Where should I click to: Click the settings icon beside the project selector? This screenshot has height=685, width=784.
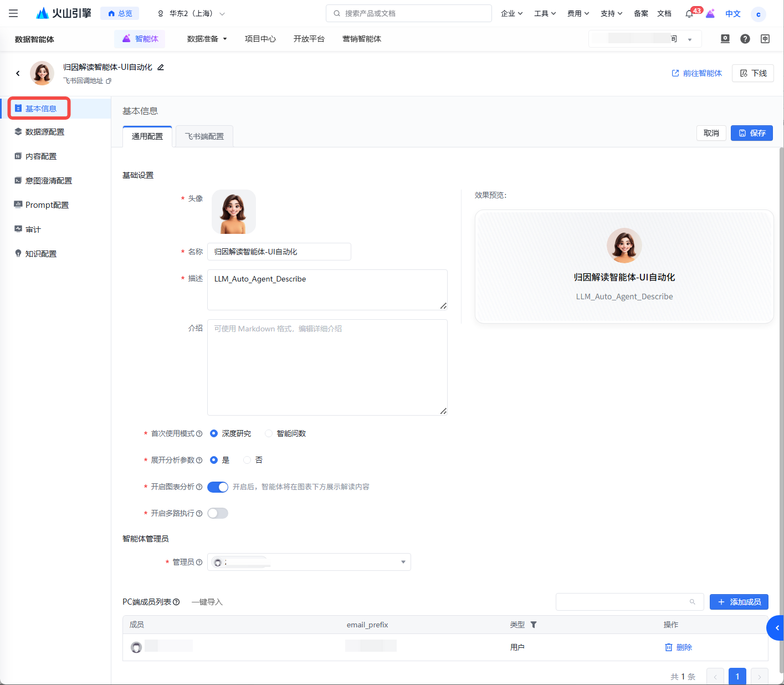[725, 39]
